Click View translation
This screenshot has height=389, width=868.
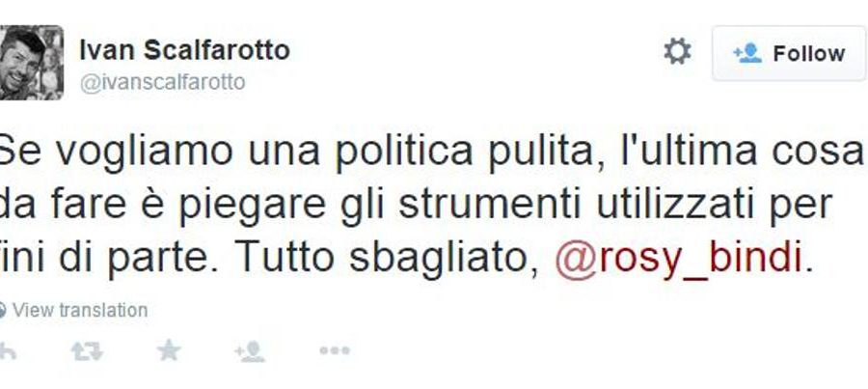[x=80, y=310]
